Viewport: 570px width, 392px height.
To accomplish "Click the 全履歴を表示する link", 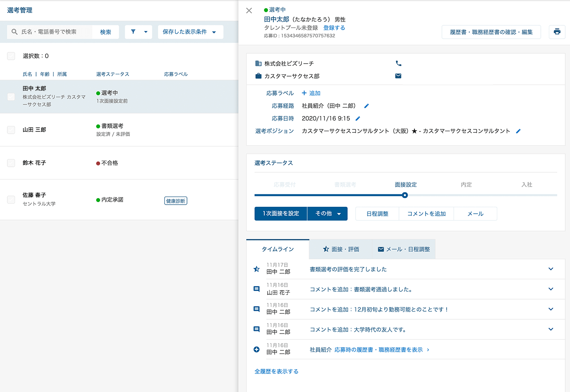I will tap(276, 371).
